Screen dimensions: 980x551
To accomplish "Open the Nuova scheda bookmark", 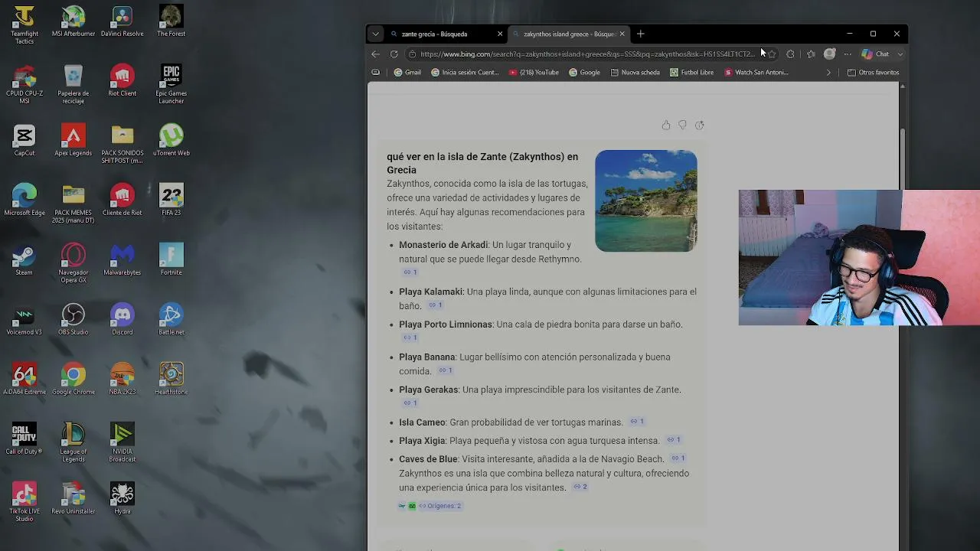I will [635, 73].
